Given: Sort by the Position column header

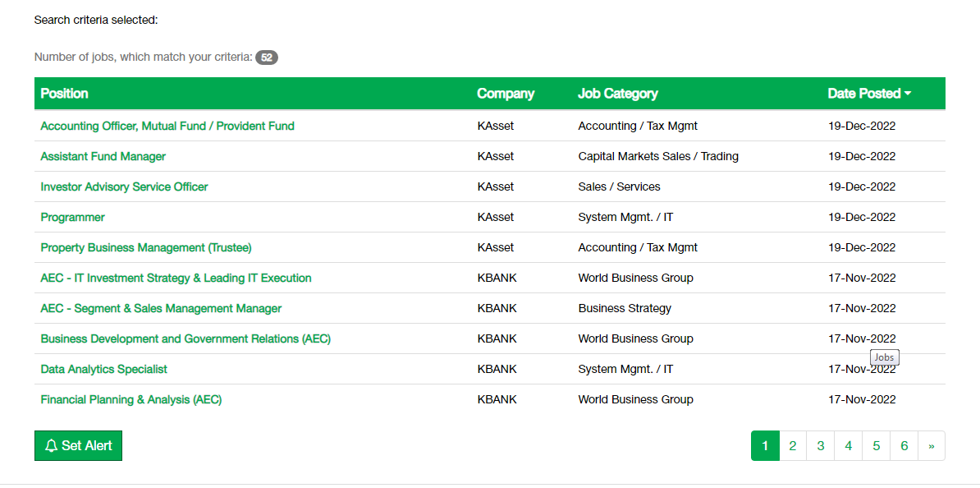Looking at the screenshot, I should click(64, 94).
